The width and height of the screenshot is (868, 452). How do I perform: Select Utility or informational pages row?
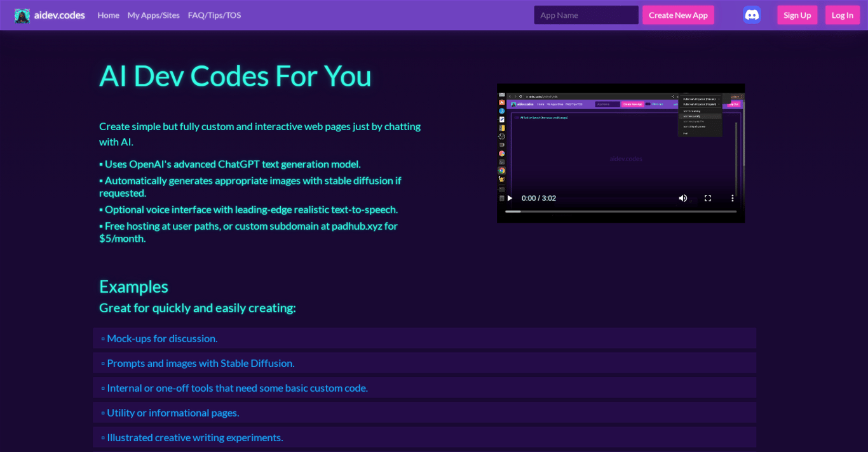[x=424, y=413]
